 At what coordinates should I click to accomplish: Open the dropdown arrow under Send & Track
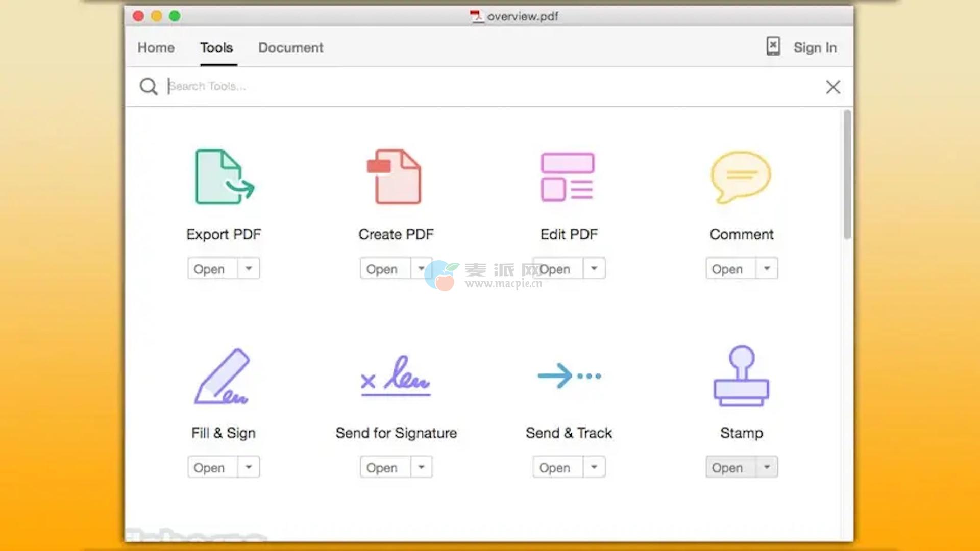click(594, 467)
